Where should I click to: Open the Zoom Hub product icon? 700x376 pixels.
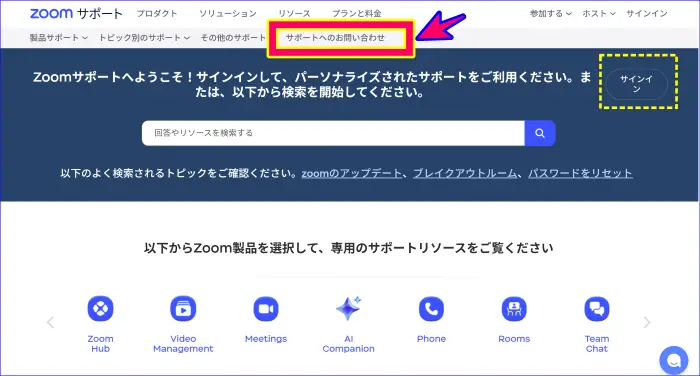pyautogui.click(x=100, y=309)
